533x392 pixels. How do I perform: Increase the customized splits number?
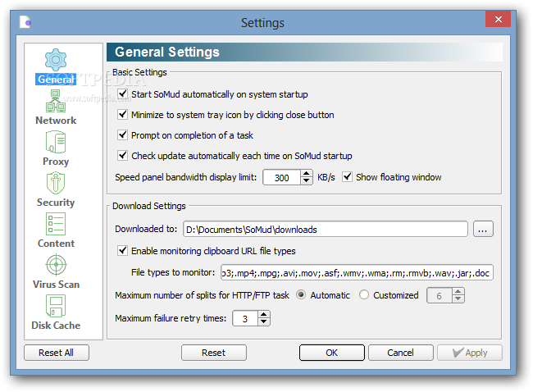[458, 291]
